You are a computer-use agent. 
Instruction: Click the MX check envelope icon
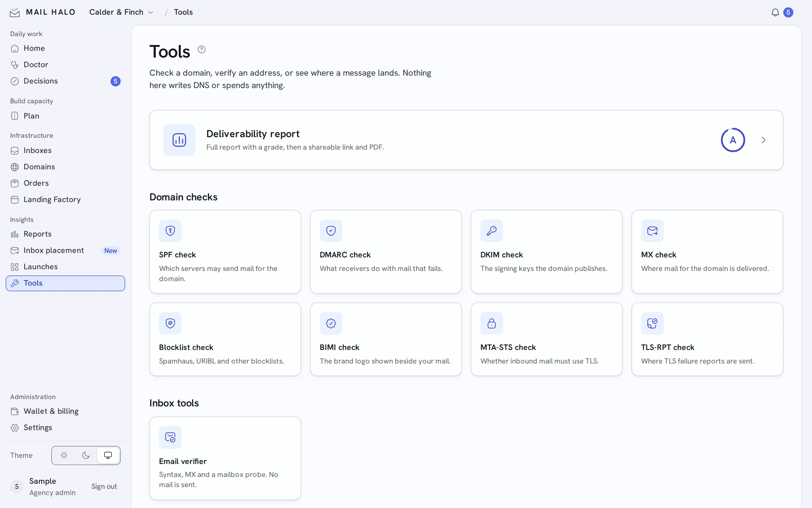[x=652, y=231]
